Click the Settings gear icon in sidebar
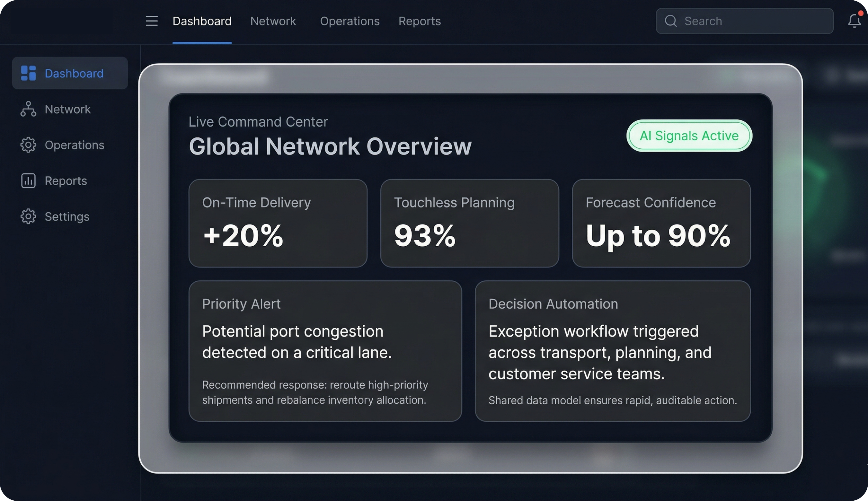868x501 pixels. [x=28, y=216]
